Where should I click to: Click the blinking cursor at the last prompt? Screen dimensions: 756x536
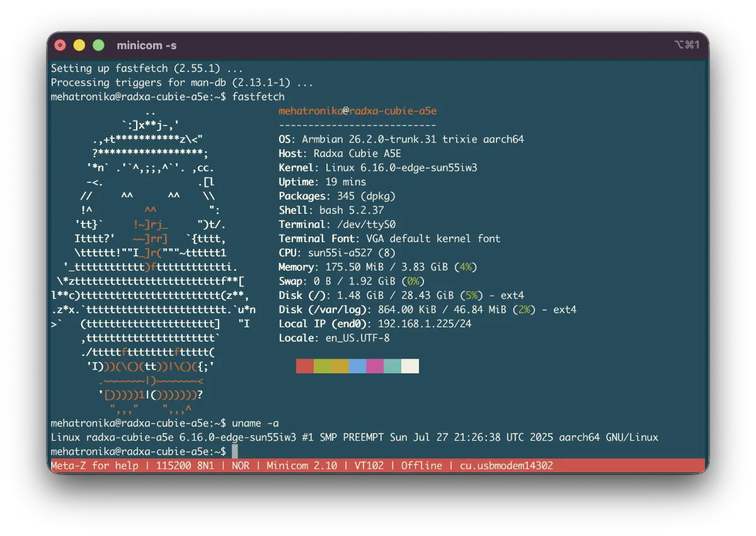point(235,452)
